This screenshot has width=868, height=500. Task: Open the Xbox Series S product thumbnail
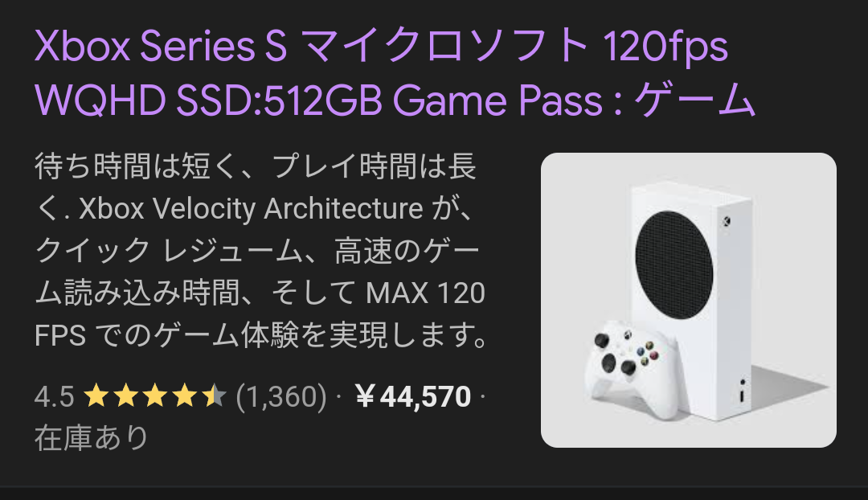[688, 300]
